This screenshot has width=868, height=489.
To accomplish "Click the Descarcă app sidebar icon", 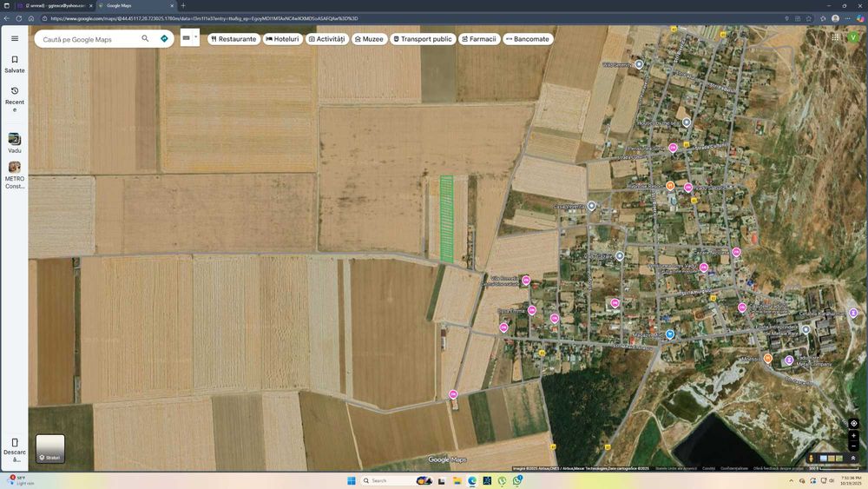I will point(15,450).
